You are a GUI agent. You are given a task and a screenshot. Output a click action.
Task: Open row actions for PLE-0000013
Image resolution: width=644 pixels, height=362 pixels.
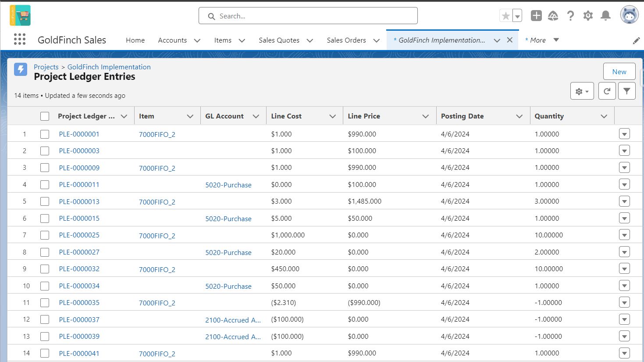pos(625,201)
